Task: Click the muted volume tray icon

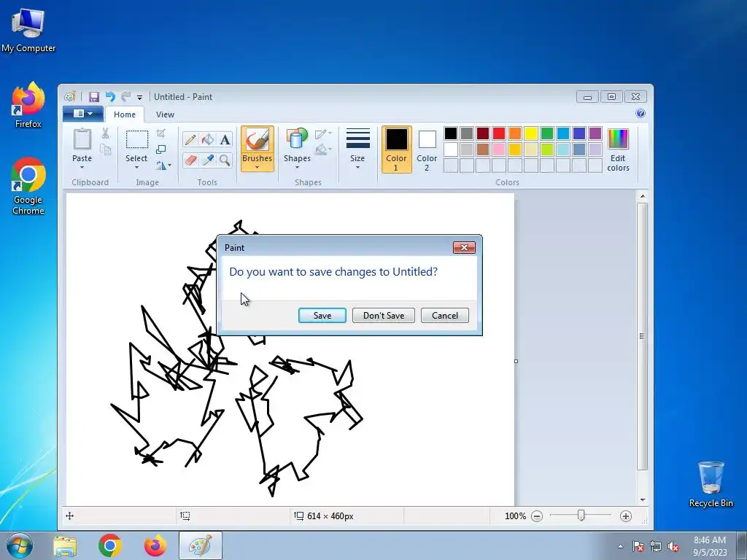Action: (673, 547)
